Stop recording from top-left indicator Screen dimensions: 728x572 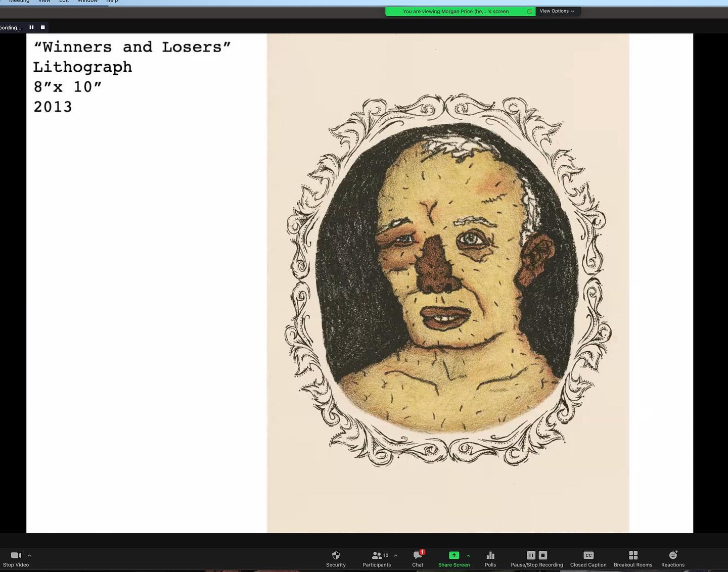pos(42,27)
